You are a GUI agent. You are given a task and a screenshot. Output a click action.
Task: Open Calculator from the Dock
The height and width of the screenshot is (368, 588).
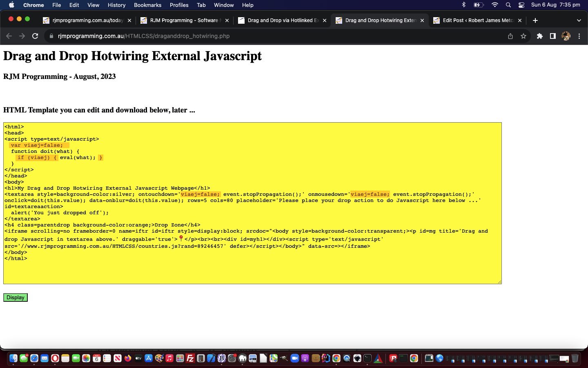click(200, 359)
